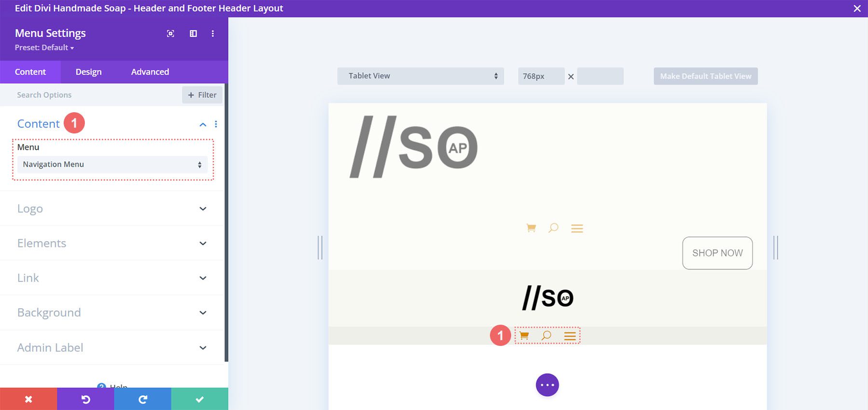Click the shopping cart icon in bottom menu
868x410 pixels.
[x=524, y=336]
